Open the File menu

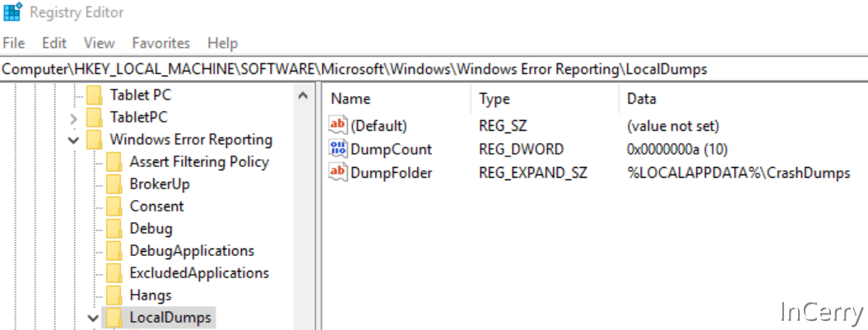point(14,43)
